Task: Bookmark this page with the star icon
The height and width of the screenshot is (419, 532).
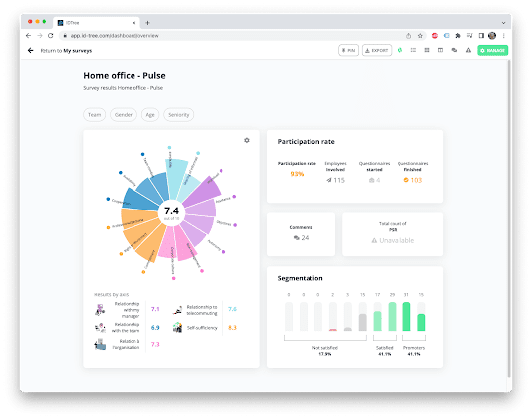Action: tap(420, 36)
